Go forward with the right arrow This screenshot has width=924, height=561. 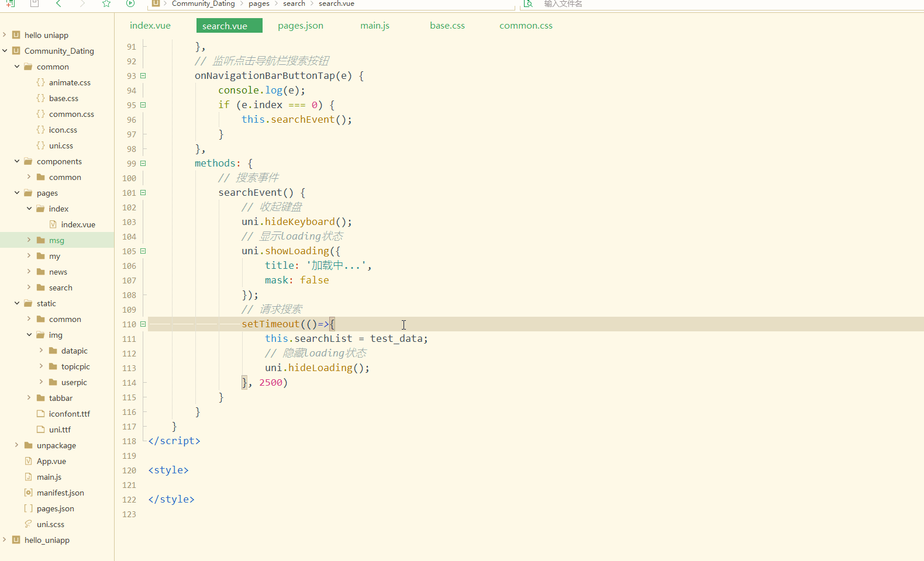(x=82, y=4)
